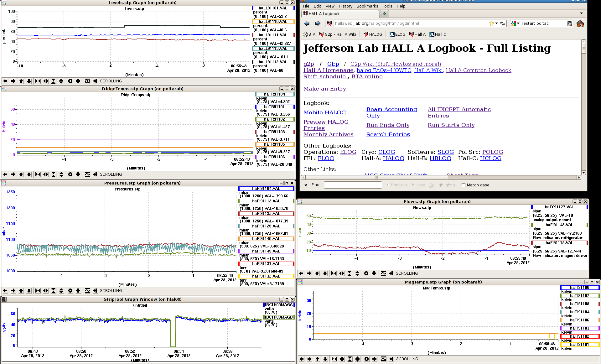Open window menu of StripTool Graph Window

tap(4, 299)
